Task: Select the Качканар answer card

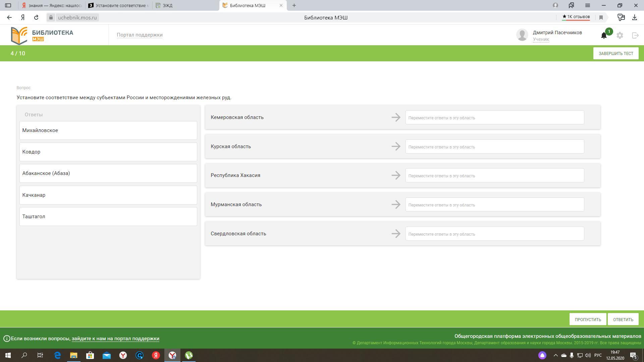Action: pyautogui.click(x=108, y=195)
